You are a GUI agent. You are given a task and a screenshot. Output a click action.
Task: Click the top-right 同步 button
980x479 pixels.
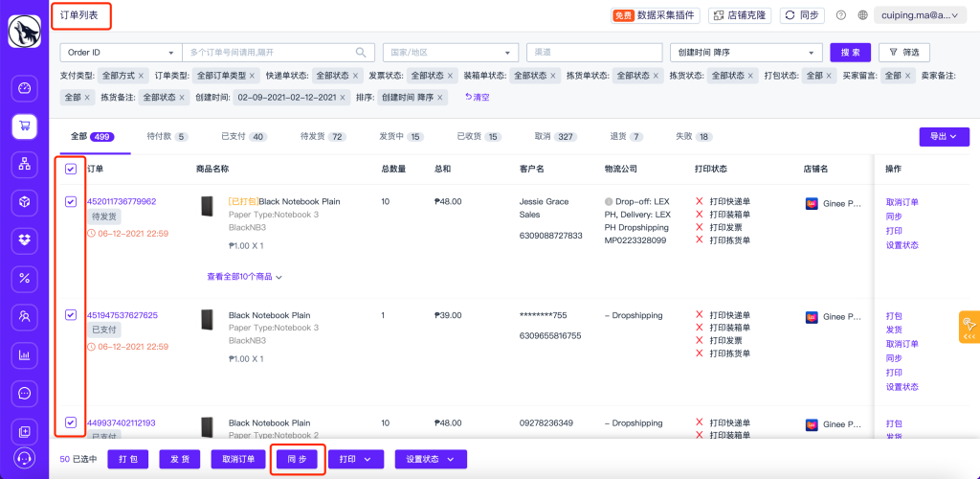(x=802, y=15)
